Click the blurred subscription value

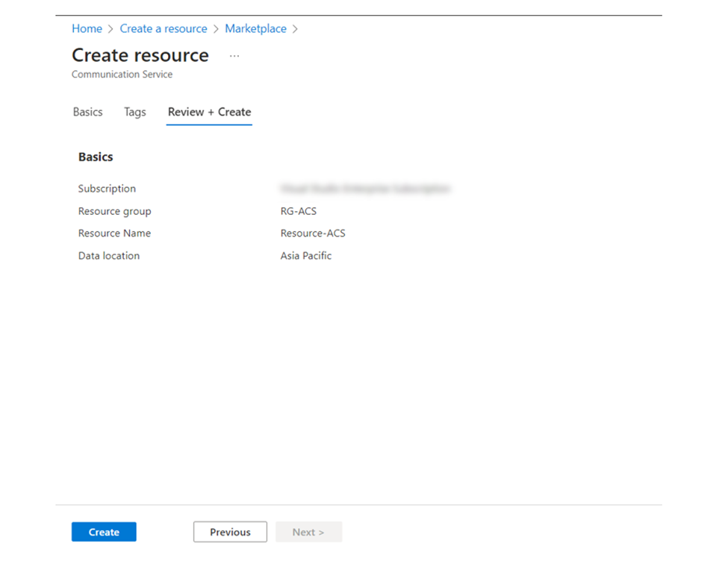tap(365, 189)
